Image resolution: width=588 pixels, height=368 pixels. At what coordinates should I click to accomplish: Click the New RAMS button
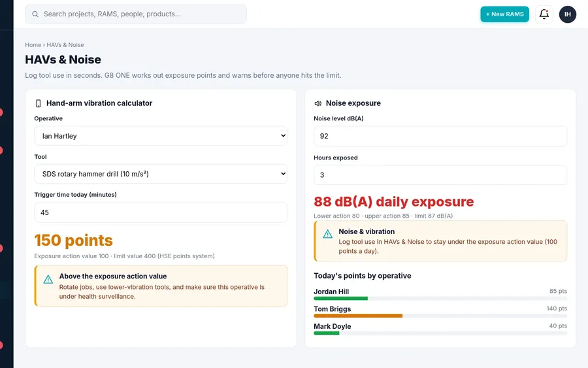(505, 14)
